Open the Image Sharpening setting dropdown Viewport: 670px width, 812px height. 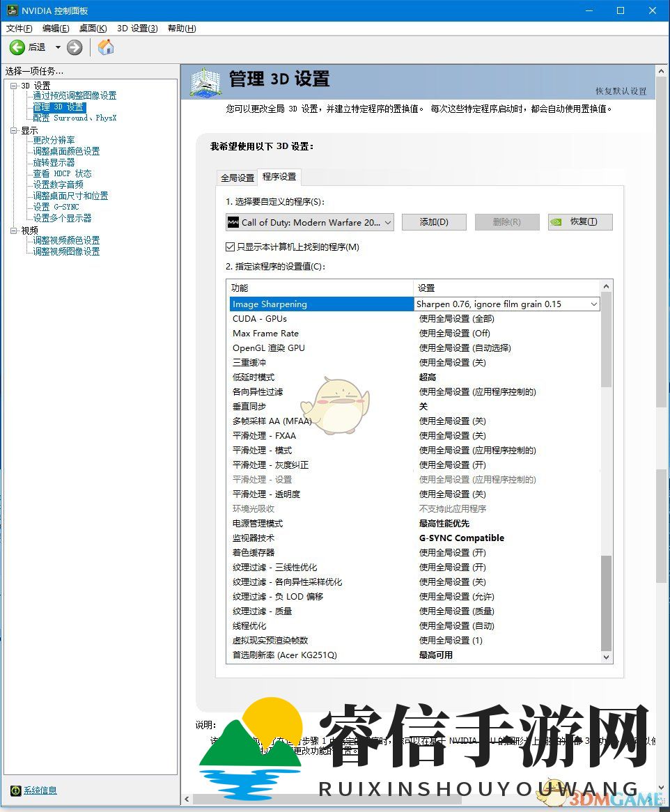click(x=593, y=304)
